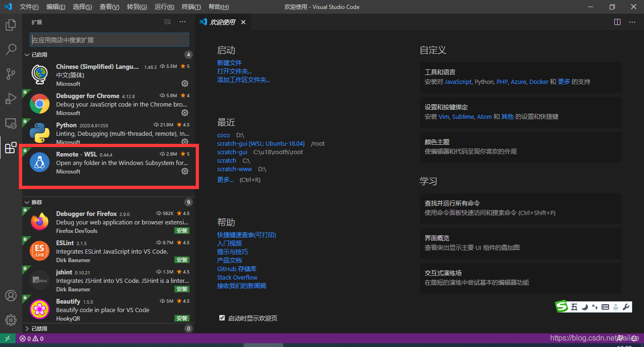Open recent folder coco
644x347 pixels.
point(223,135)
